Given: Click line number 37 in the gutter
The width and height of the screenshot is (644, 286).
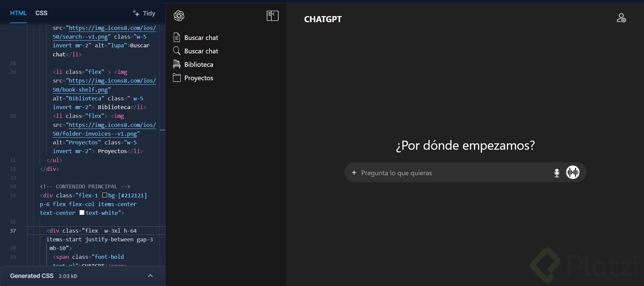Looking at the screenshot, I should coord(13,231).
